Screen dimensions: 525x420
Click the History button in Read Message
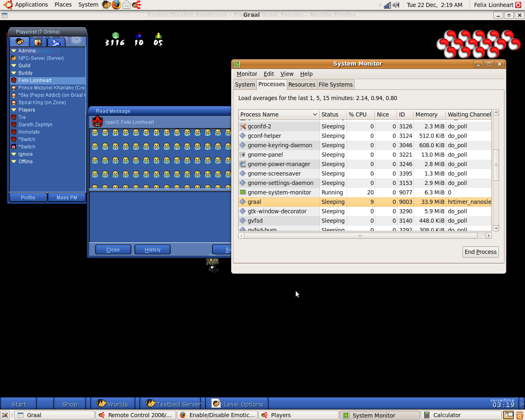tap(152, 249)
